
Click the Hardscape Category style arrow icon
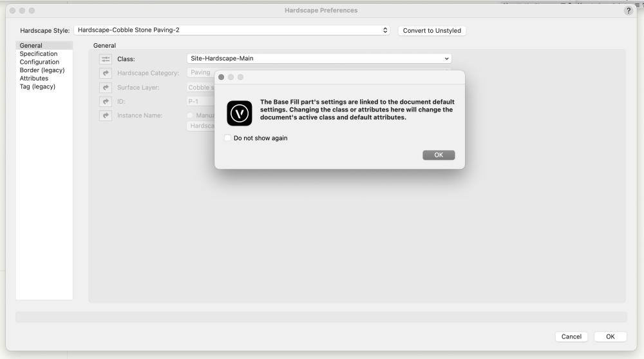pyautogui.click(x=106, y=73)
